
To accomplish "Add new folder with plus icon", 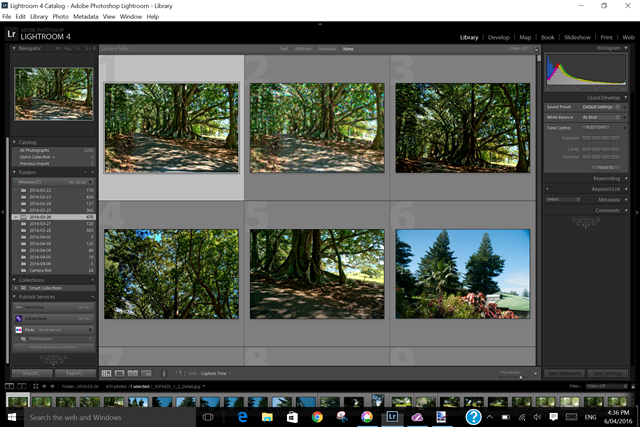I will point(93,172).
